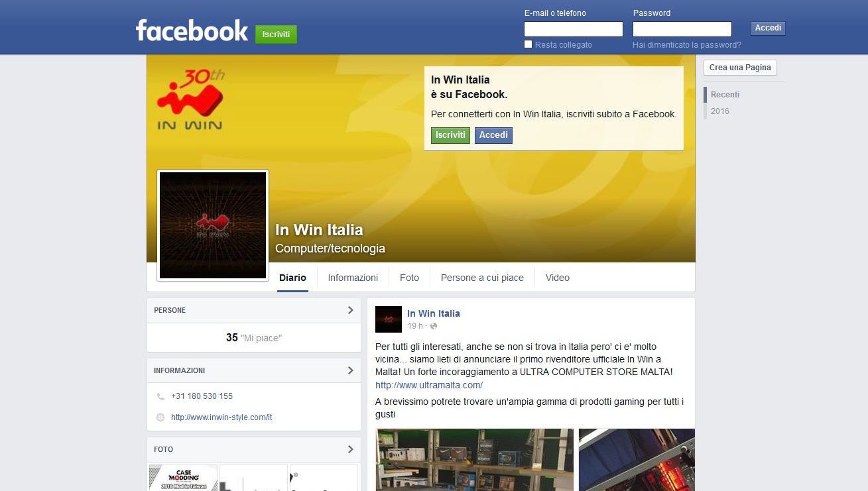The height and width of the screenshot is (491, 868).
Task: Expand the Persone section chevron
Action: coord(350,310)
